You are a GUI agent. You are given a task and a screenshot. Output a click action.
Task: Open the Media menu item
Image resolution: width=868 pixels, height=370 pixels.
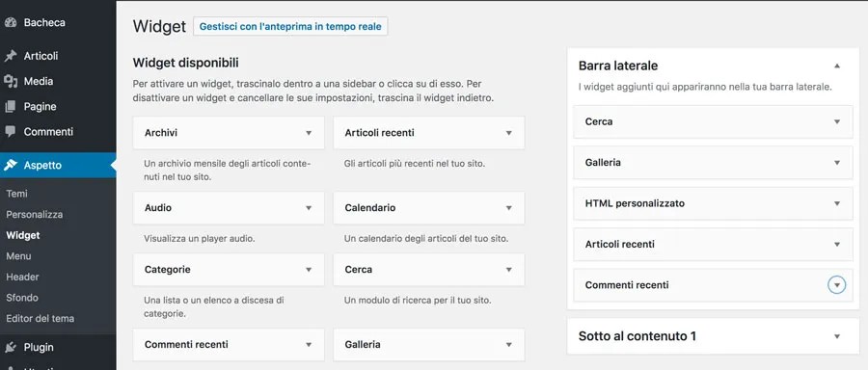(x=39, y=81)
